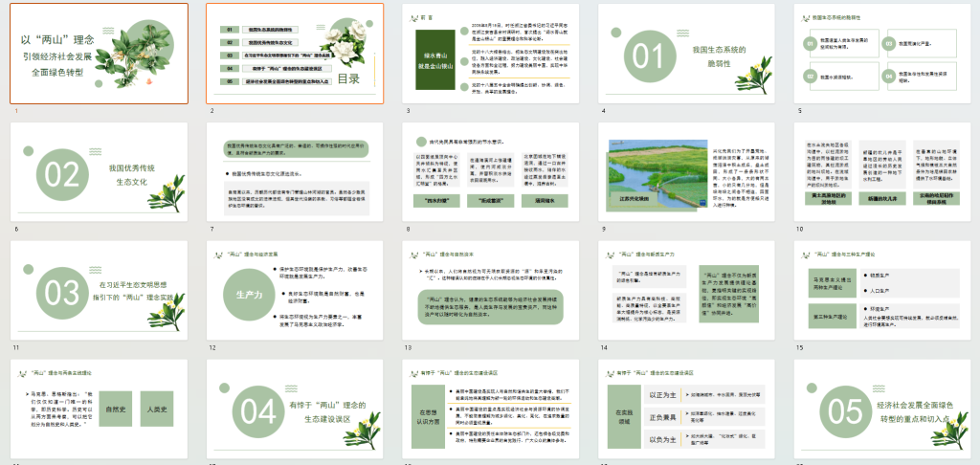Image resolution: width=980 pixels, height=465 pixels.
Task: Click slide number label "6" under 02 slide
Action: click(x=16, y=229)
